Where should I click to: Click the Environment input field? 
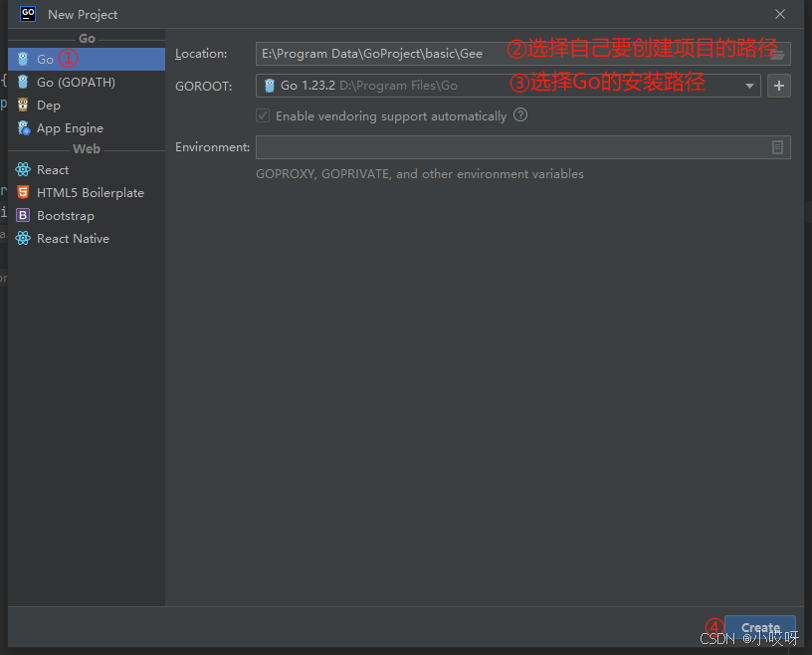(x=523, y=147)
